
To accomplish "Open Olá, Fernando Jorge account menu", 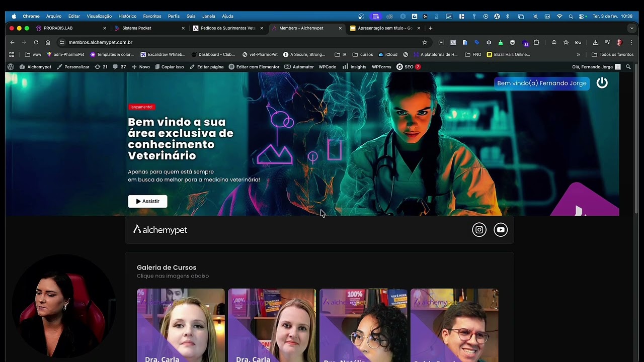I will (596, 67).
